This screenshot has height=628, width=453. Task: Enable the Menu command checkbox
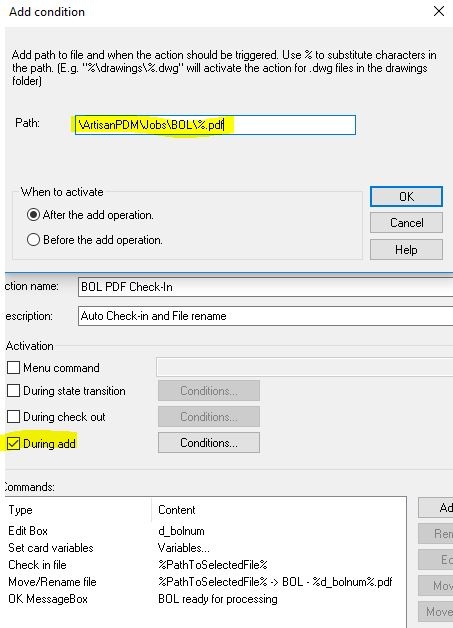click(14, 368)
